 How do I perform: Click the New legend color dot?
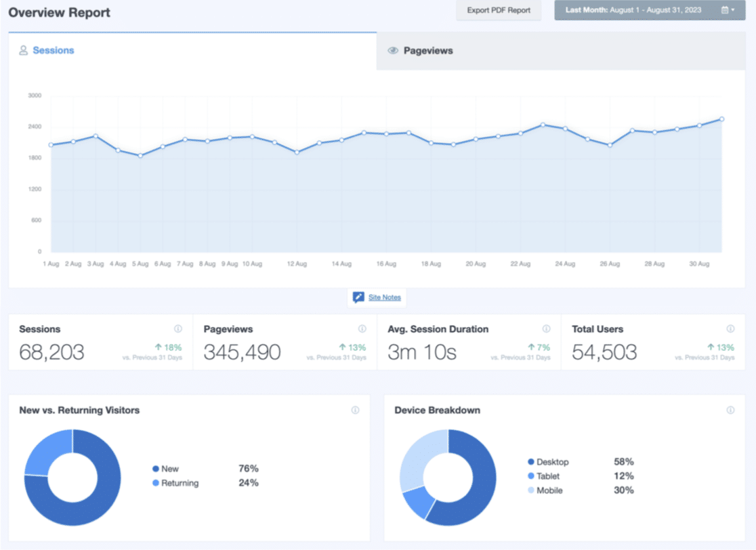[x=156, y=469]
